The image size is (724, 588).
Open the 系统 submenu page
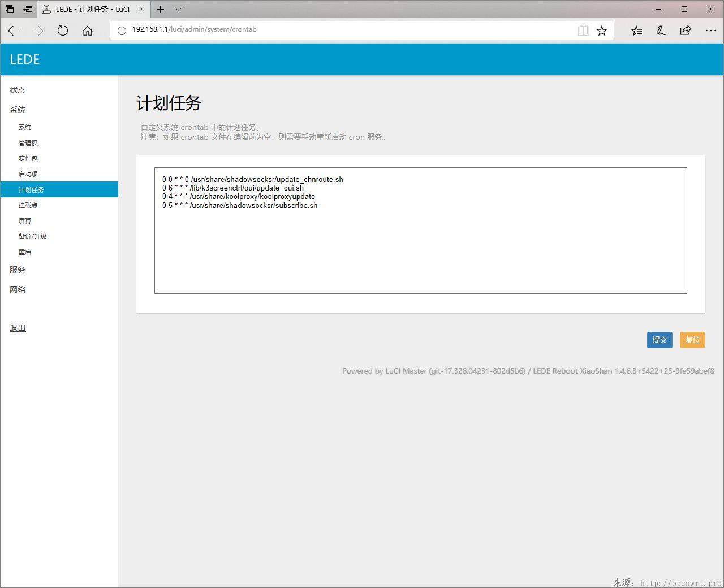point(25,127)
